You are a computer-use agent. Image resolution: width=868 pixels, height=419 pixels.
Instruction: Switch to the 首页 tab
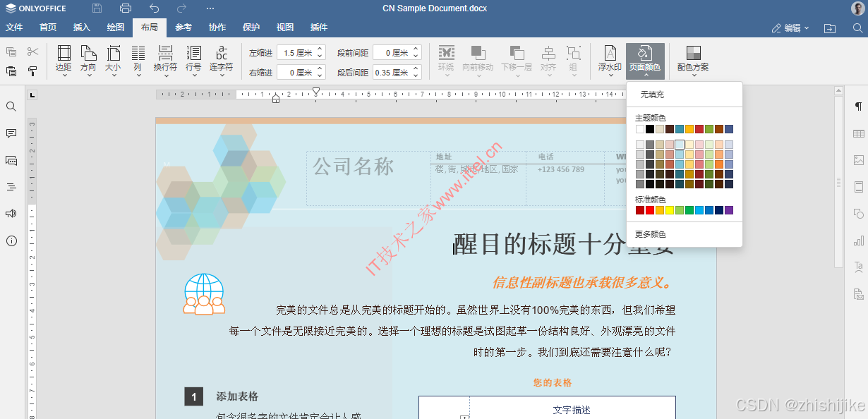pyautogui.click(x=48, y=28)
